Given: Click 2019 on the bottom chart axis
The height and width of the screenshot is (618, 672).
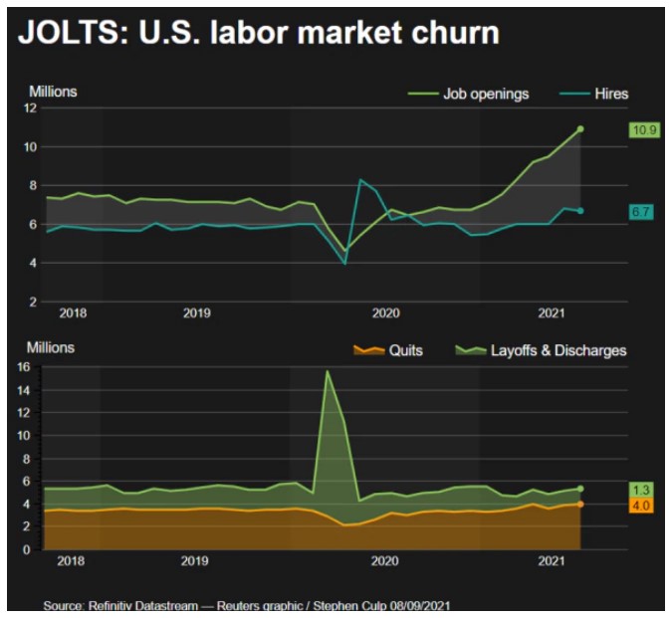Looking at the screenshot, I should pos(196,561).
